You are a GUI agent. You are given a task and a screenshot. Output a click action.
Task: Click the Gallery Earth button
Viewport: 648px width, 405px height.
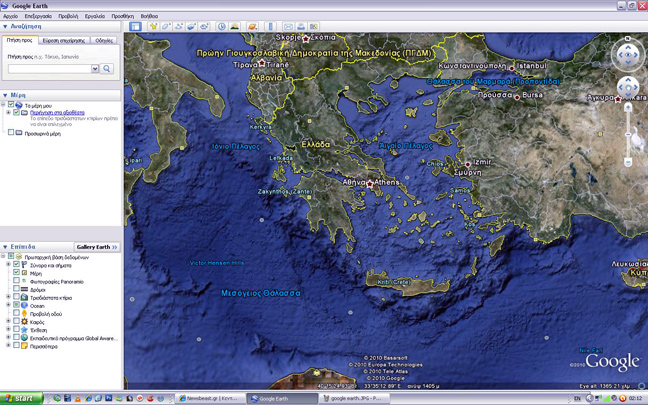97,247
